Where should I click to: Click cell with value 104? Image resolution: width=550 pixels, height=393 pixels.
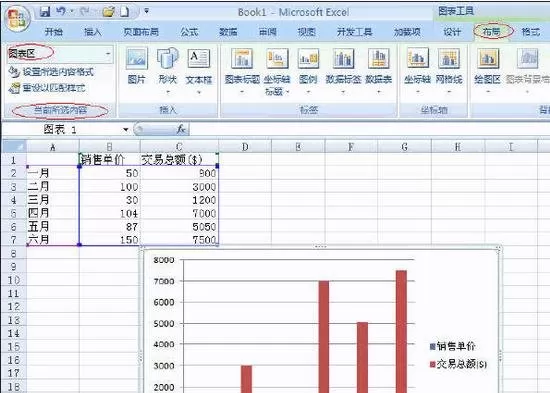click(x=110, y=213)
